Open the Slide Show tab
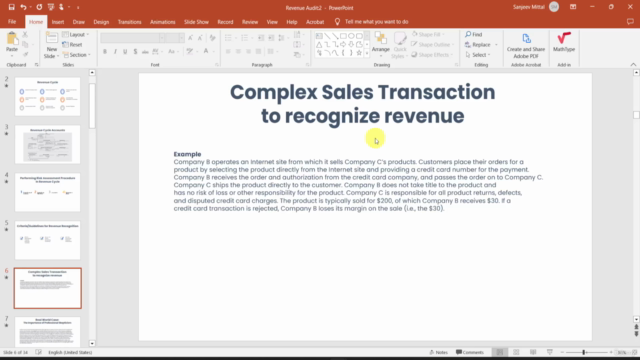This screenshot has width=640, height=360. (196, 22)
